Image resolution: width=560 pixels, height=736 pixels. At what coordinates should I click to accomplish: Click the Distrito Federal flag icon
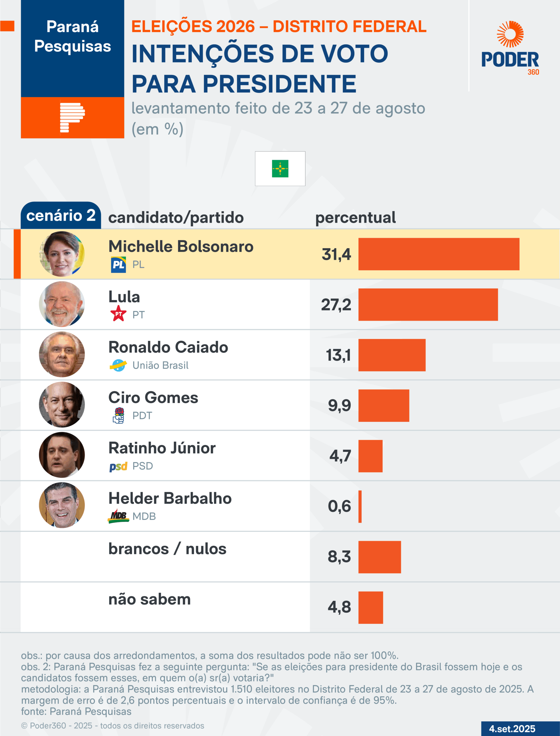tap(280, 168)
